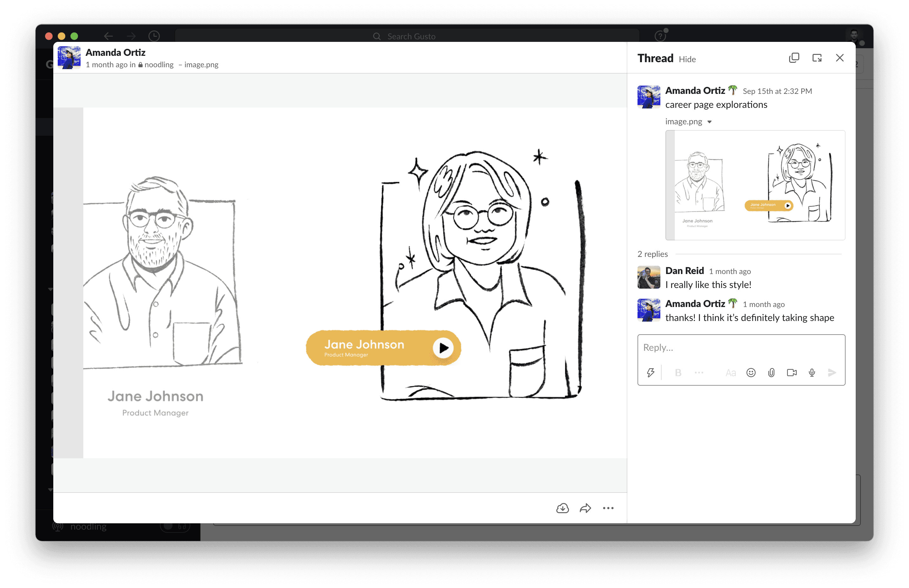This screenshot has width=909, height=588.
Task: Toggle bold formatting in the reply composer
Action: [678, 373]
